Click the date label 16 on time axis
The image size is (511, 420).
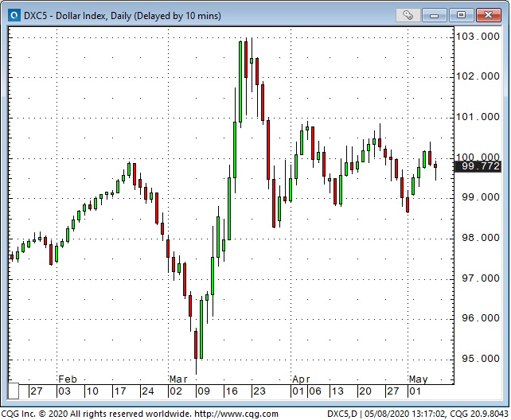pos(232,391)
